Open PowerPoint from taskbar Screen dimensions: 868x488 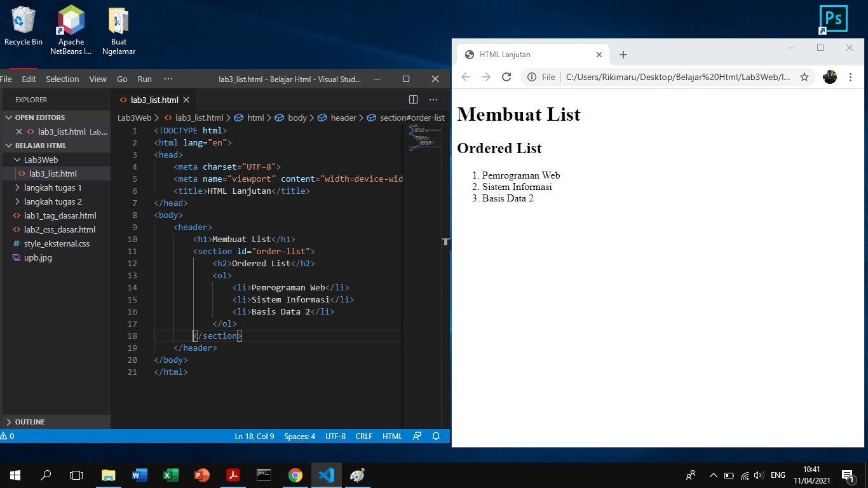[202, 475]
